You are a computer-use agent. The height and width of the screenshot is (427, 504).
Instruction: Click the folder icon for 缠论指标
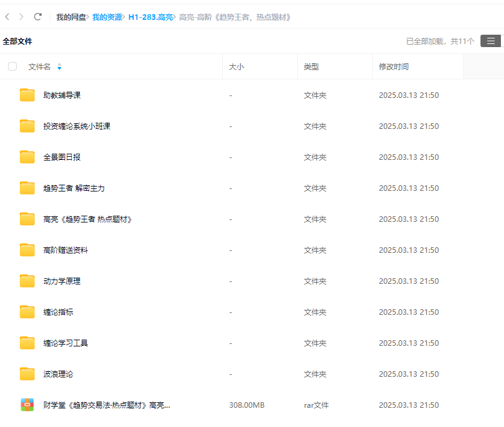coord(26,312)
